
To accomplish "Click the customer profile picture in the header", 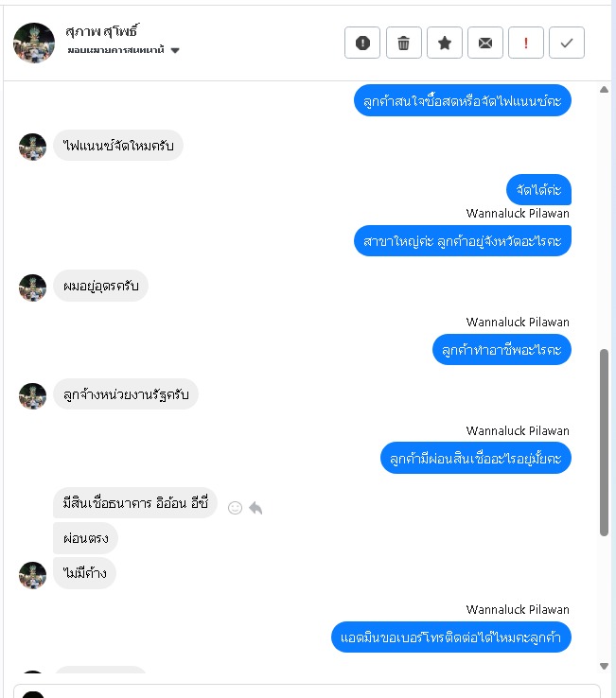I will [x=34, y=43].
